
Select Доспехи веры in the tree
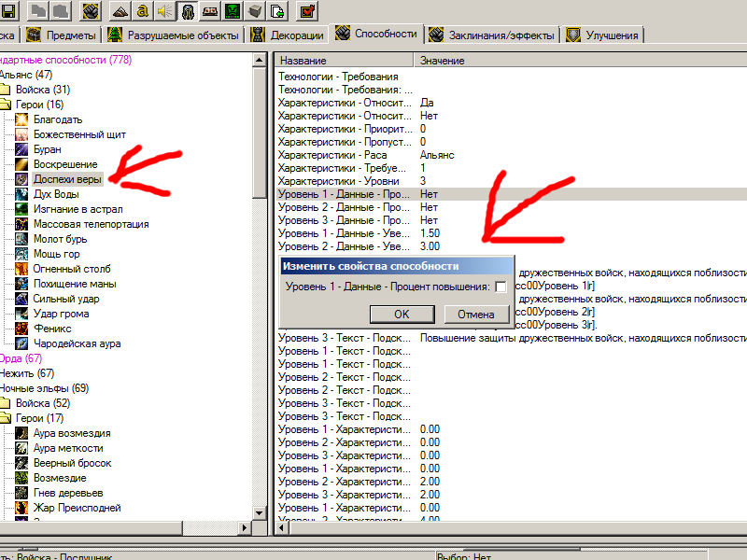pyautogui.click(x=67, y=179)
